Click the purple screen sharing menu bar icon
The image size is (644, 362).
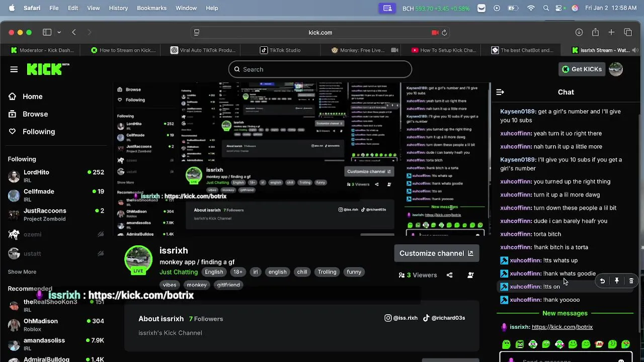point(387,8)
